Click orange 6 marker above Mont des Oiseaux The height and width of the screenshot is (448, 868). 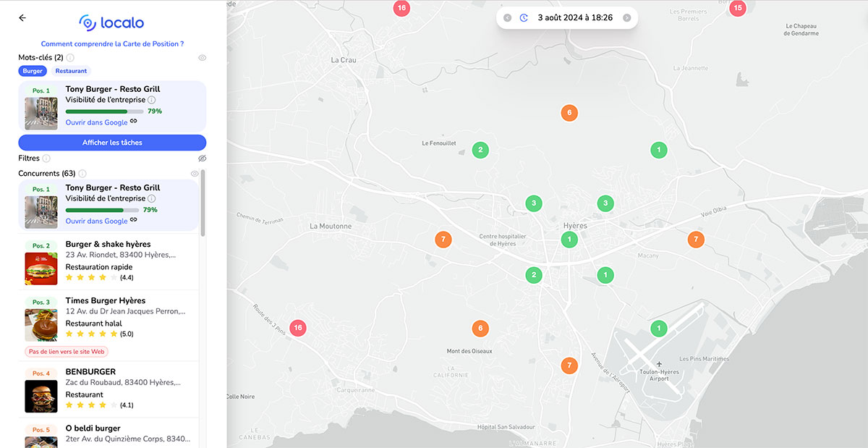pyautogui.click(x=480, y=329)
